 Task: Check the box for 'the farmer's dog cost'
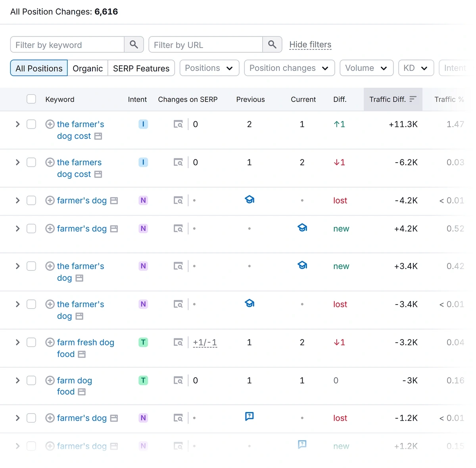[31, 124]
